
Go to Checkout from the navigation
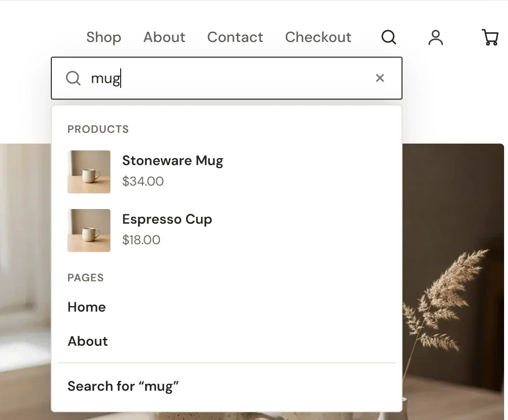(318, 37)
